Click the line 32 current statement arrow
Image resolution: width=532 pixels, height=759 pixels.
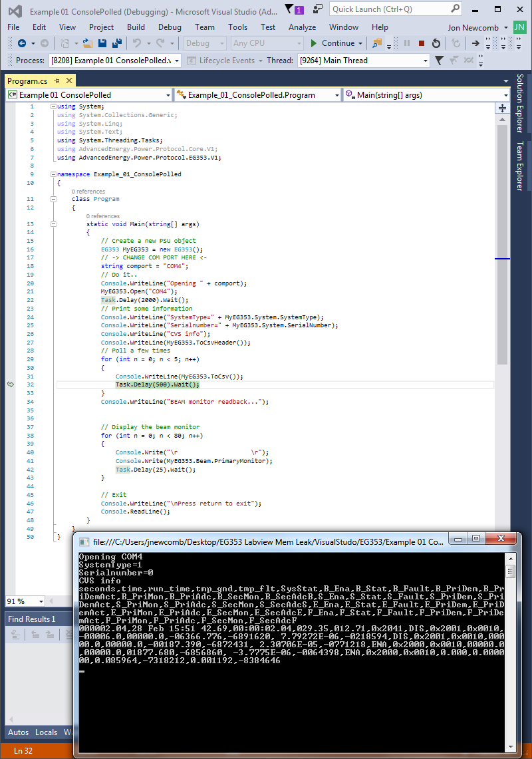pos(11,384)
